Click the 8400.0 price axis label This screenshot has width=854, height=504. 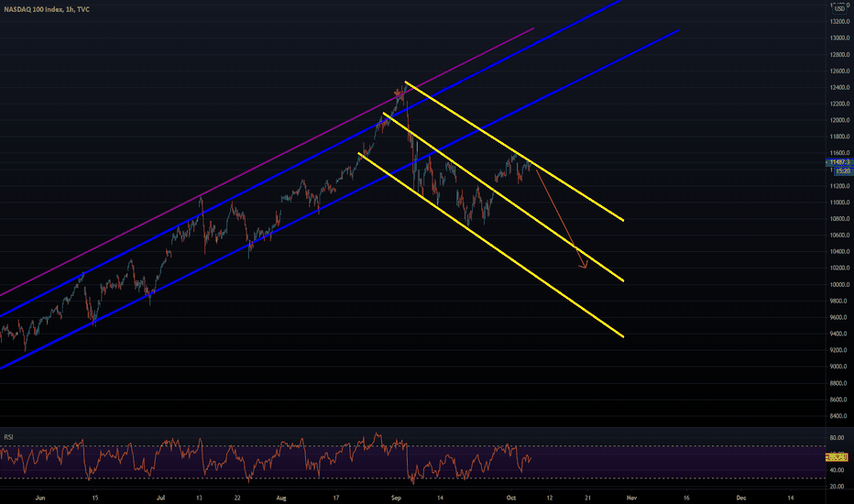click(x=839, y=416)
